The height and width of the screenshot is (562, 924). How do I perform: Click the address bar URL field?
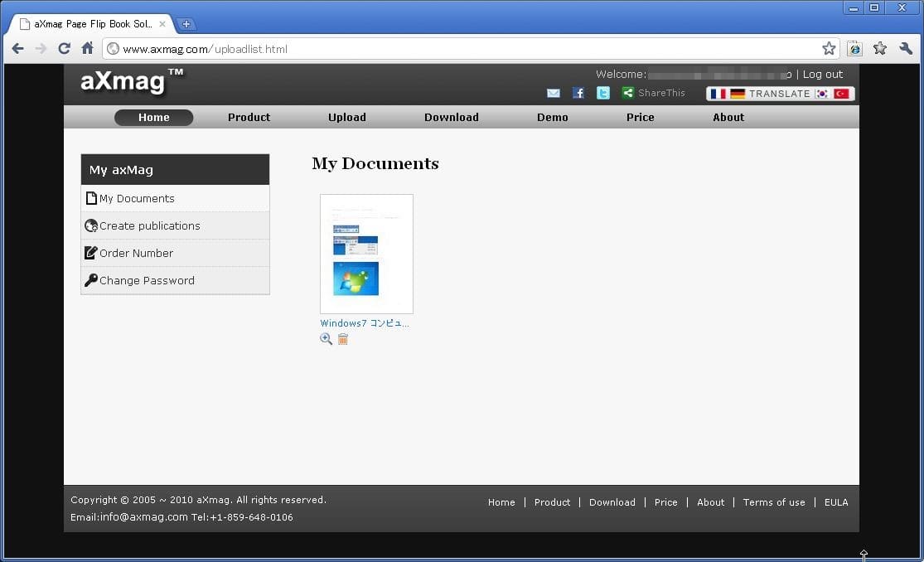464,49
